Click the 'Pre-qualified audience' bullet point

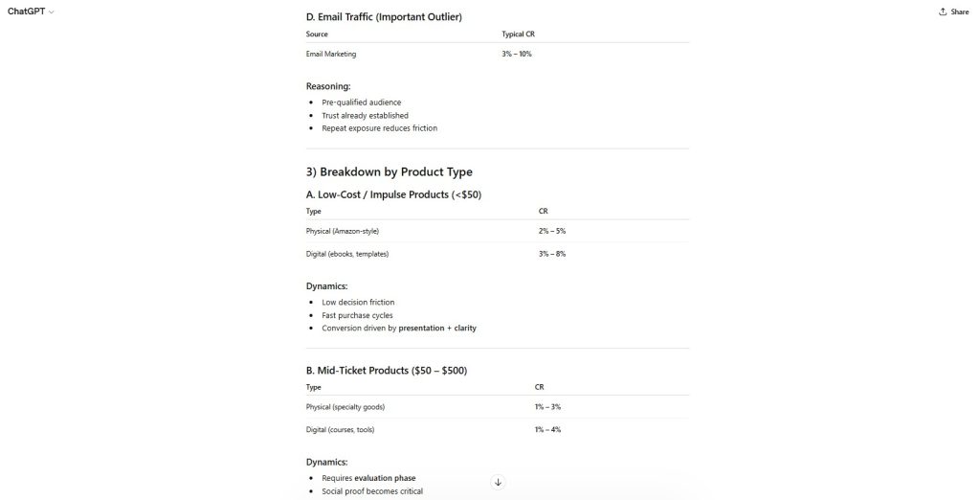[361, 102]
